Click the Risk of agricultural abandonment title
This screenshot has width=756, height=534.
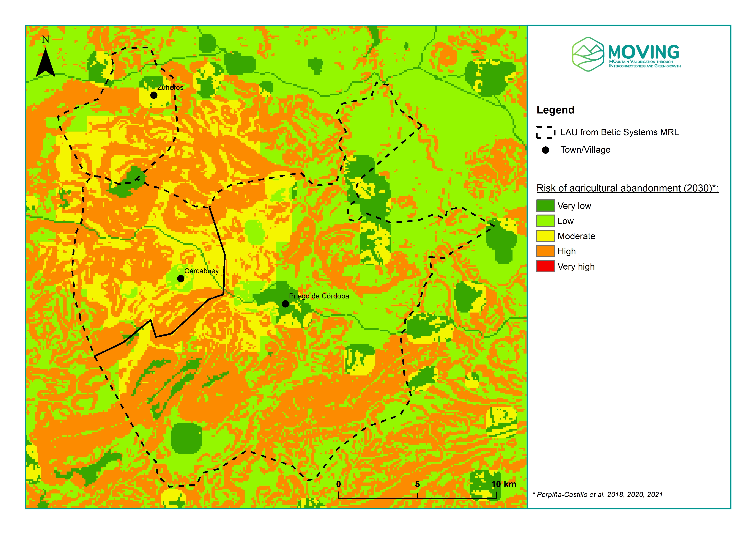pos(627,188)
